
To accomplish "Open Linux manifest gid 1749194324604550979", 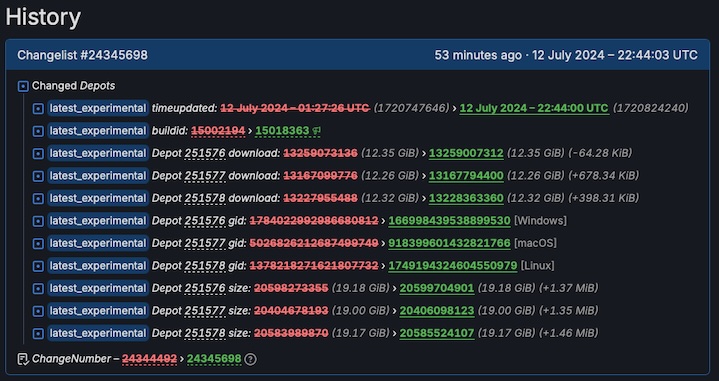I will pyautogui.click(x=453, y=266).
